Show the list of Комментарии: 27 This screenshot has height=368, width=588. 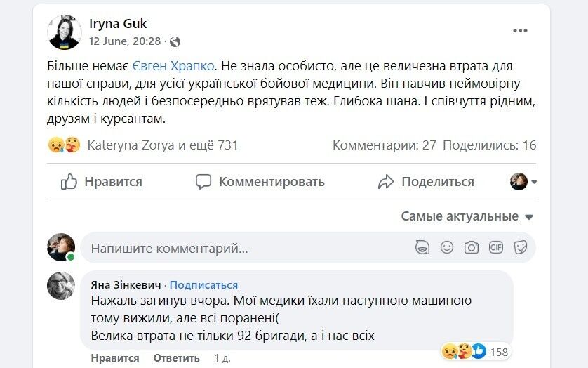click(384, 145)
